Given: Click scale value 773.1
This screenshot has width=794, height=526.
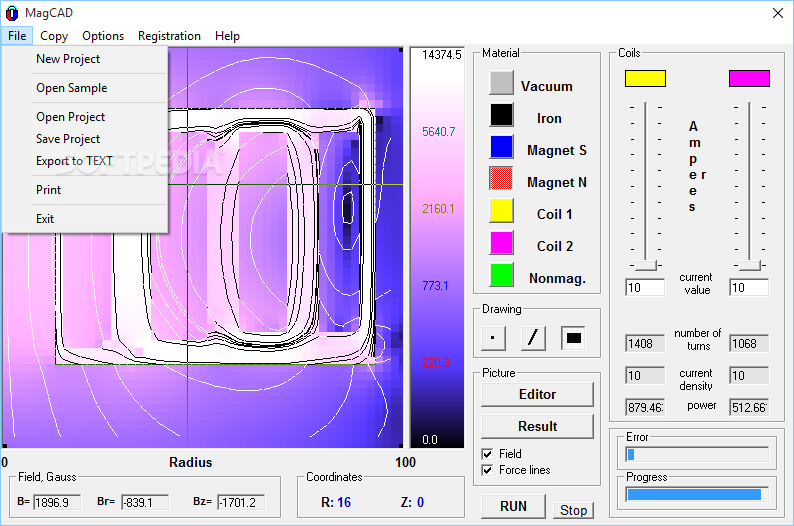Looking at the screenshot, I should click(435, 286).
